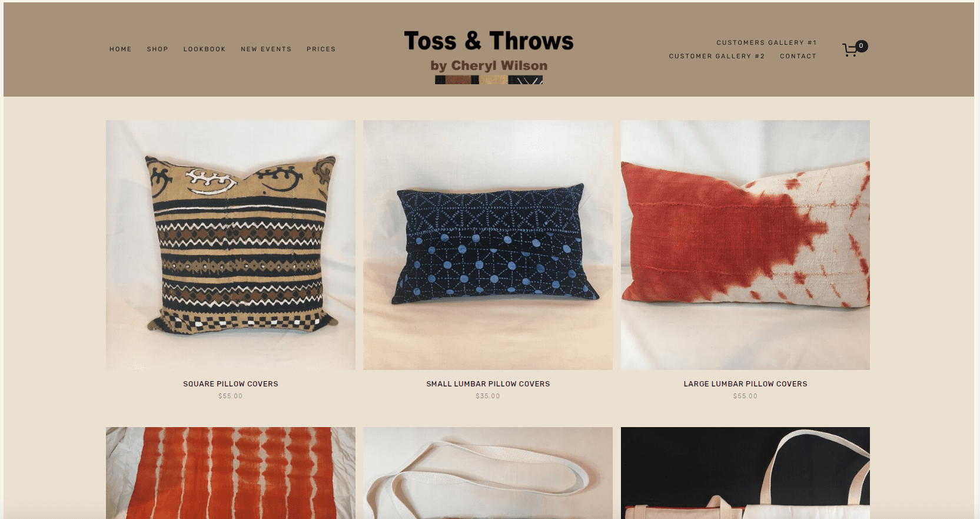Click the $35.00 price under small lumbar
The height and width of the screenshot is (519, 980).
click(488, 396)
